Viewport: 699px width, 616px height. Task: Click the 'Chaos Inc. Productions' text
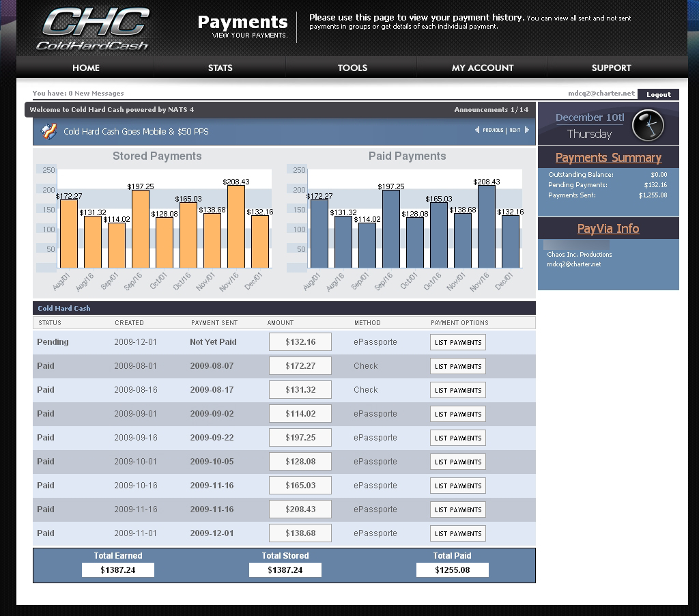point(580,255)
